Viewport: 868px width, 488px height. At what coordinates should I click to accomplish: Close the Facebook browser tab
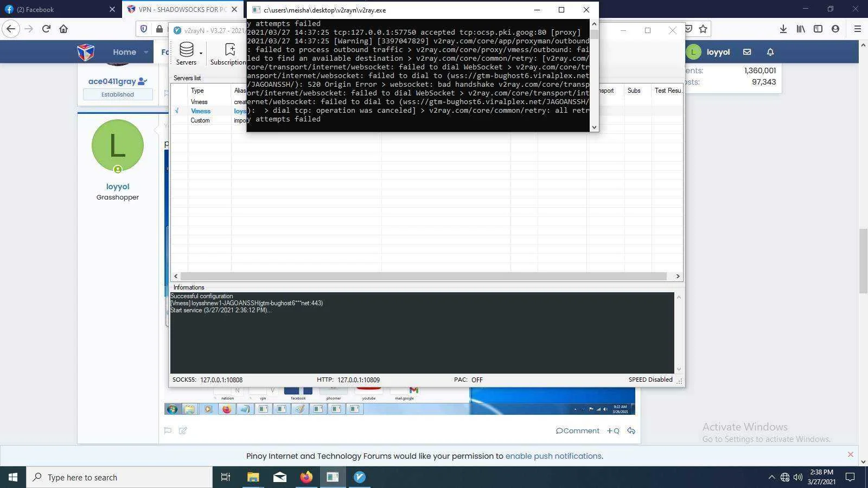coord(112,9)
